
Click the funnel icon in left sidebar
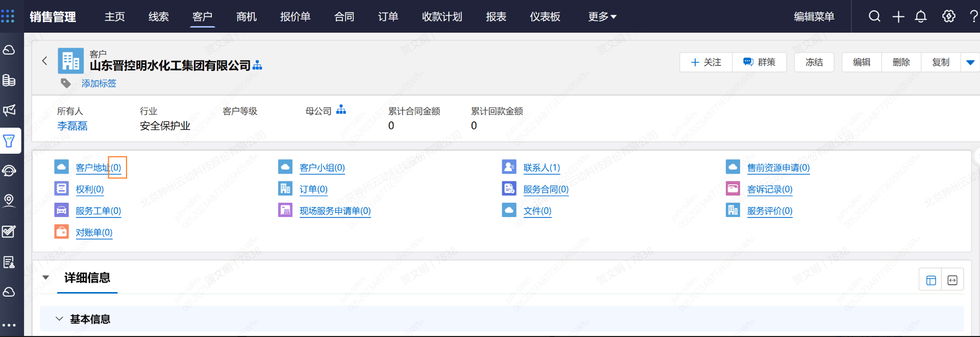point(9,141)
